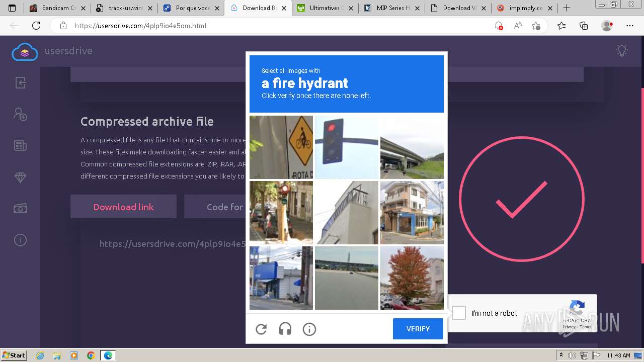Select the empty road image tile
The image size is (644, 362).
tap(347, 278)
